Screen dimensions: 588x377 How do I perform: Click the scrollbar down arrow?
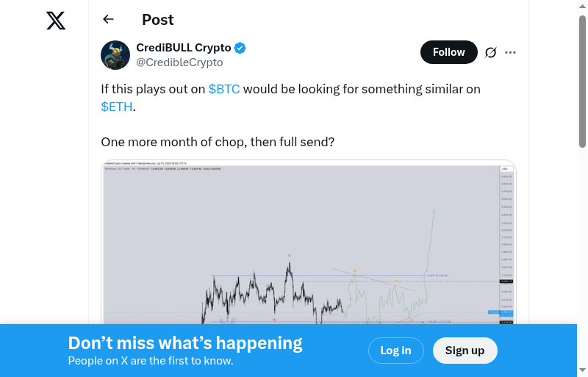click(x=583, y=370)
